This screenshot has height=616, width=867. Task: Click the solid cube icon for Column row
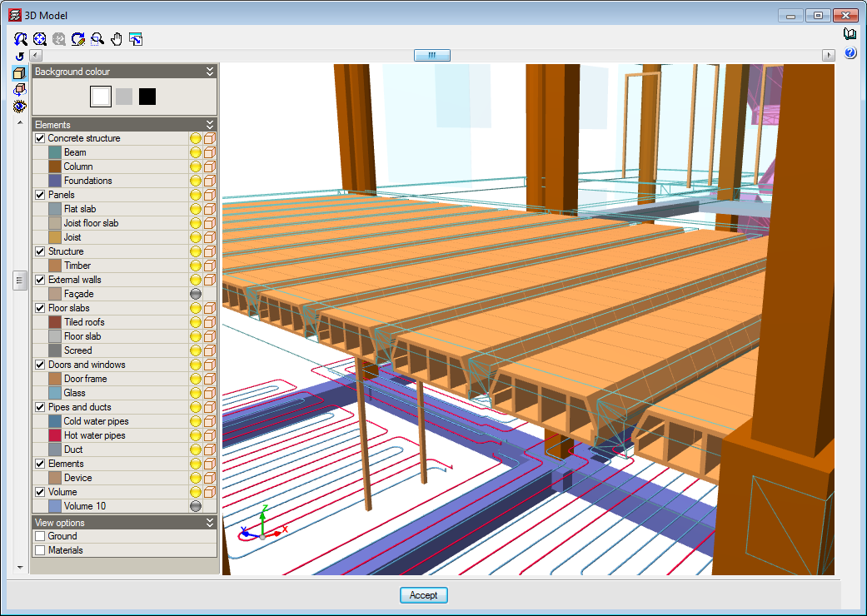tap(210, 166)
